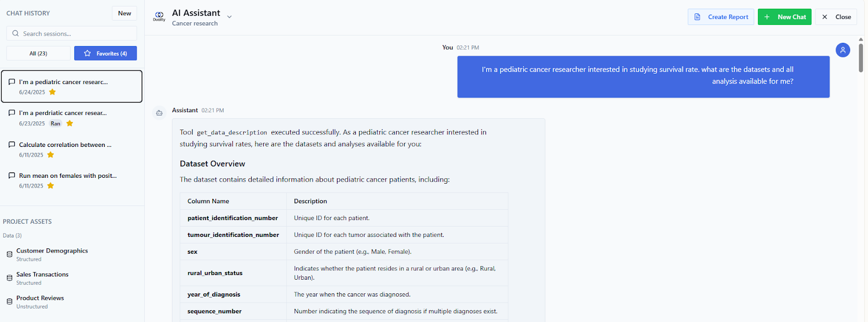Switch to the Favorites (4) tab

click(x=105, y=53)
